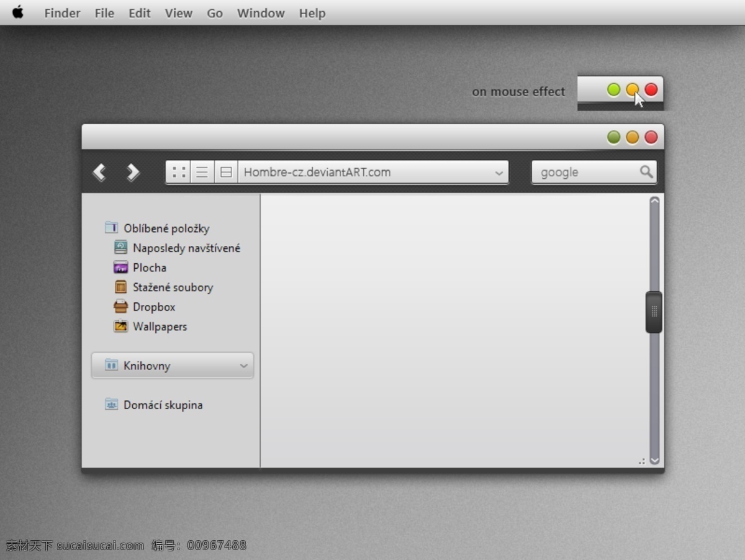Switch to column split view

pyautogui.click(x=226, y=173)
